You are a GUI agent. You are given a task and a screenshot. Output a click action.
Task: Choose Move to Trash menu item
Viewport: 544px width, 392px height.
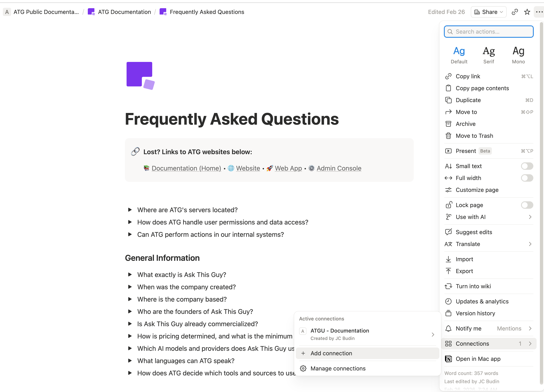coord(489,136)
